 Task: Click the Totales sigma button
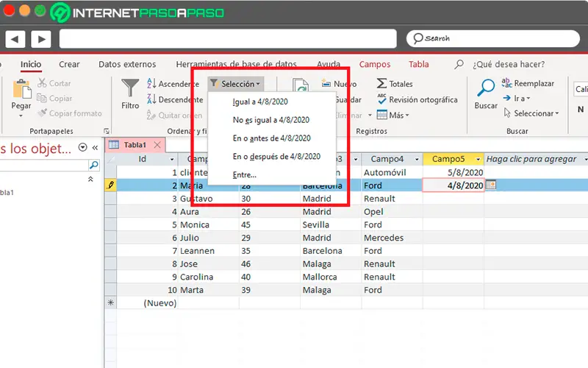pyautogui.click(x=395, y=84)
